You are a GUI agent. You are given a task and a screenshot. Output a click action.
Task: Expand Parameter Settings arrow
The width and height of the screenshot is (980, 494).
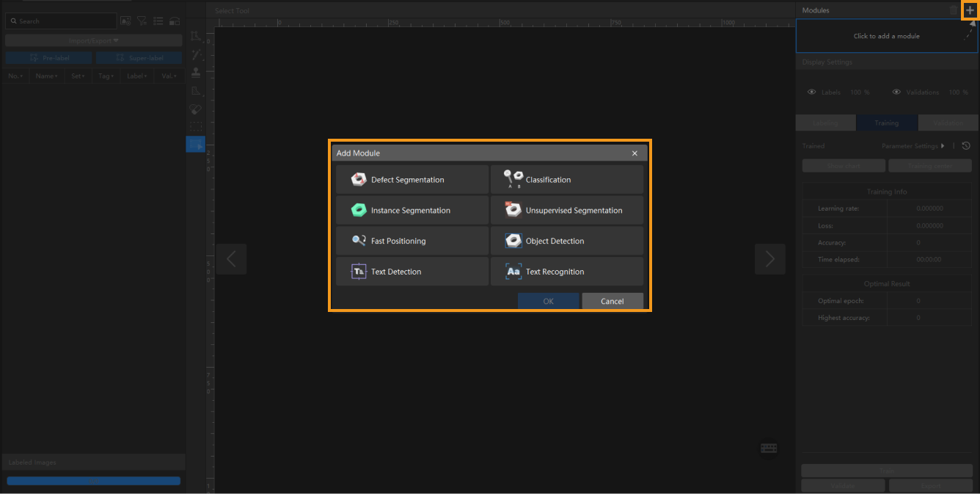(x=943, y=146)
